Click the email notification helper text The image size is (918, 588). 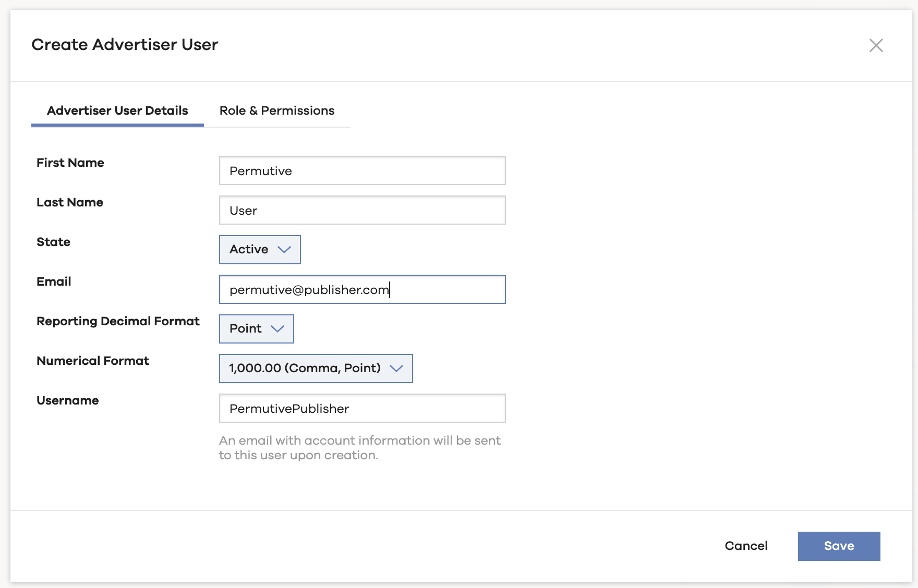click(x=360, y=448)
